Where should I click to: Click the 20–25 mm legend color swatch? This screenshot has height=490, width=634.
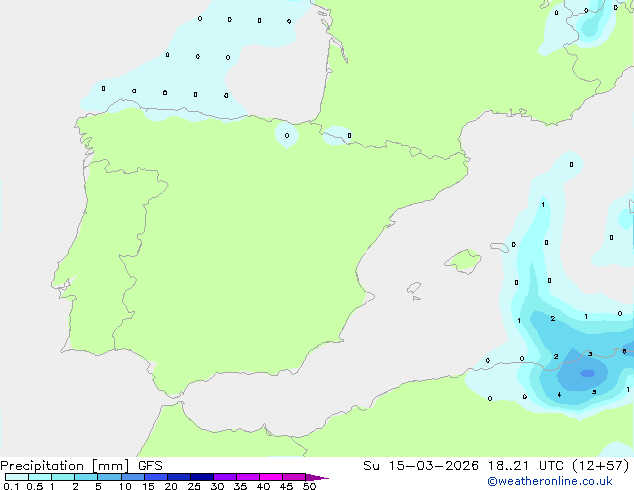[x=179, y=477]
